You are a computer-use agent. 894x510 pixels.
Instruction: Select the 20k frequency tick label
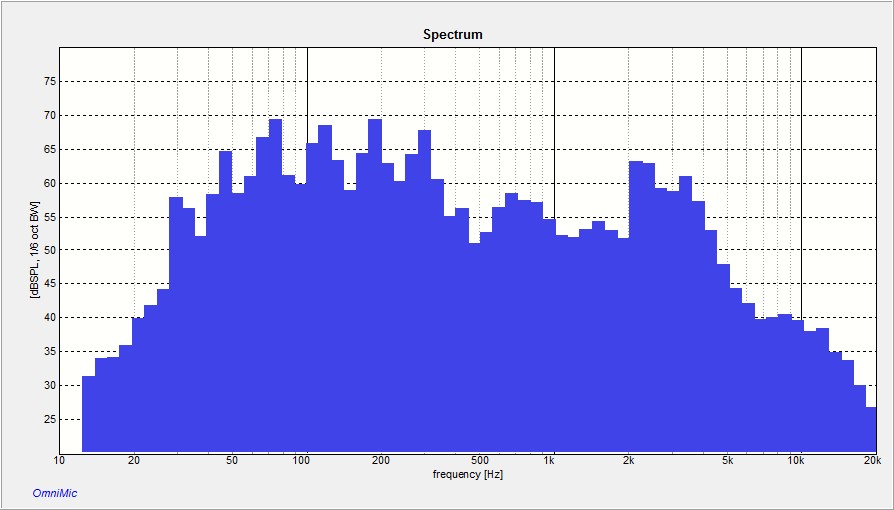[x=872, y=461]
